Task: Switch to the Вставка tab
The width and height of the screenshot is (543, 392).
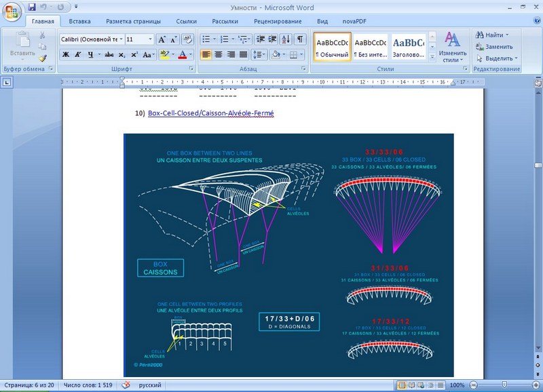Action: pos(79,21)
